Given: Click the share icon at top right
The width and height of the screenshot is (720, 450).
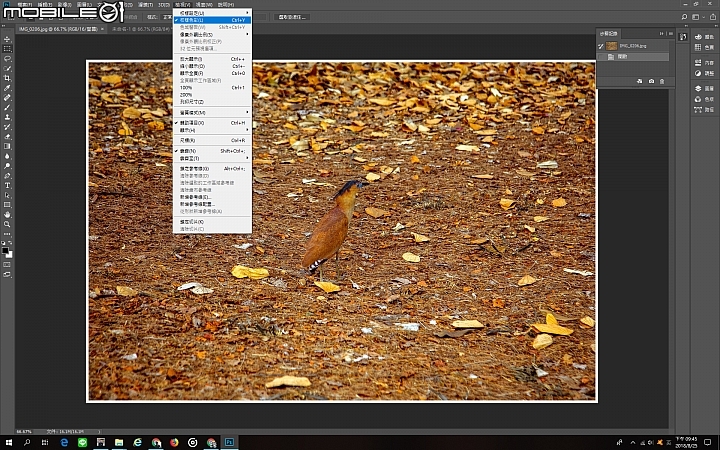Looking at the screenshot, I should coord(713,17).
